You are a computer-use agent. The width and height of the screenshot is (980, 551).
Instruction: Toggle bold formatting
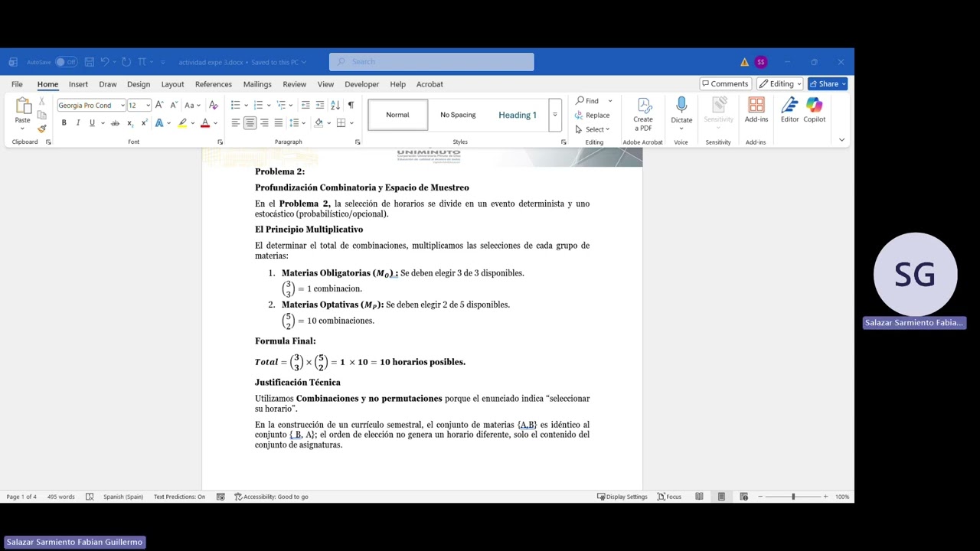pyautogui.click(x=64, y=122)
